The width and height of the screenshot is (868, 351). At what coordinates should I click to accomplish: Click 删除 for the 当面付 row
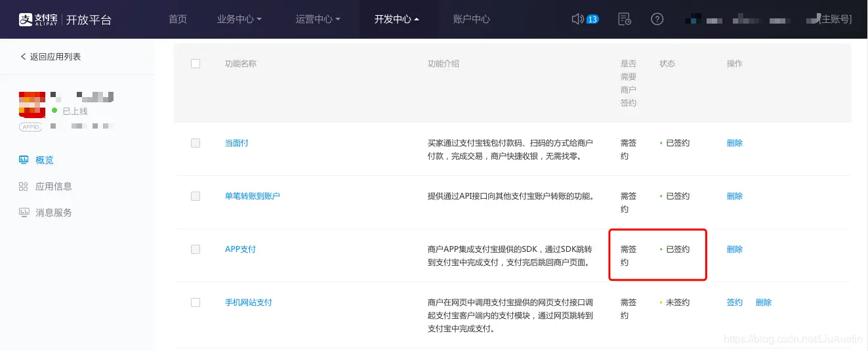[735, 143]
